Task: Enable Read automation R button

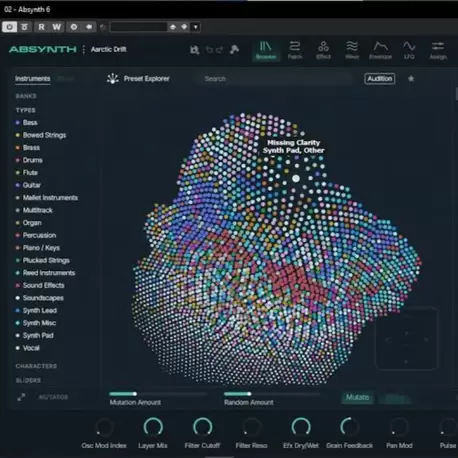Action: tap(41, 27)
